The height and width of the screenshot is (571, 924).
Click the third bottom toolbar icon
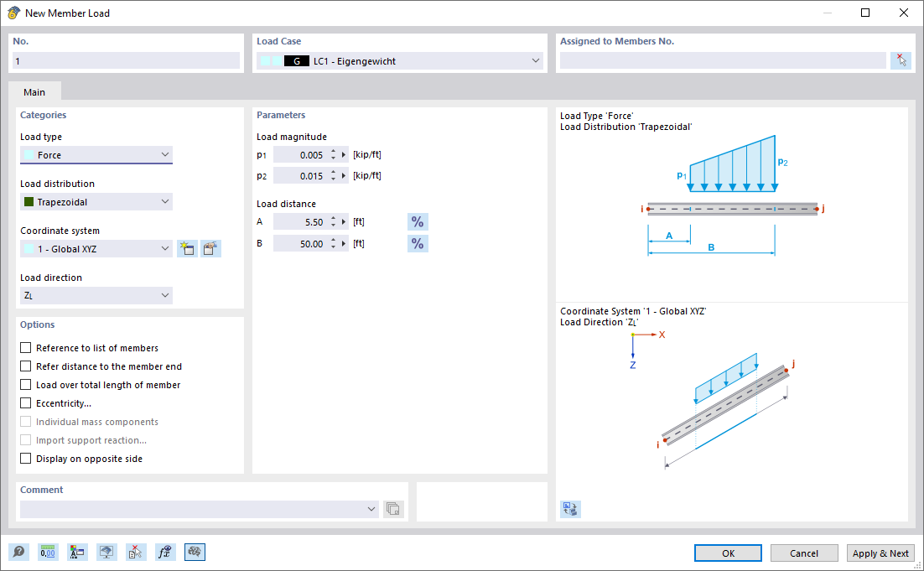pyautogui.click(x=77, y=553)
